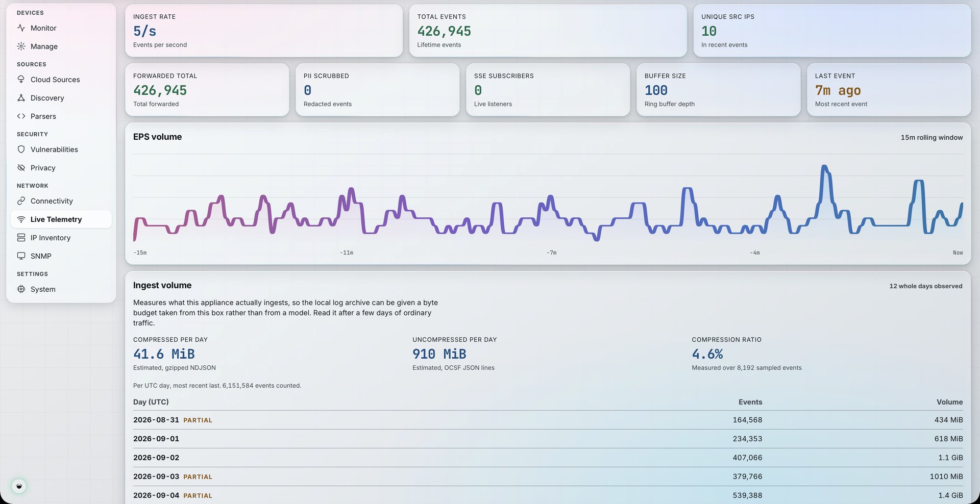Open Privacy settings page

[x=61, y=168]
